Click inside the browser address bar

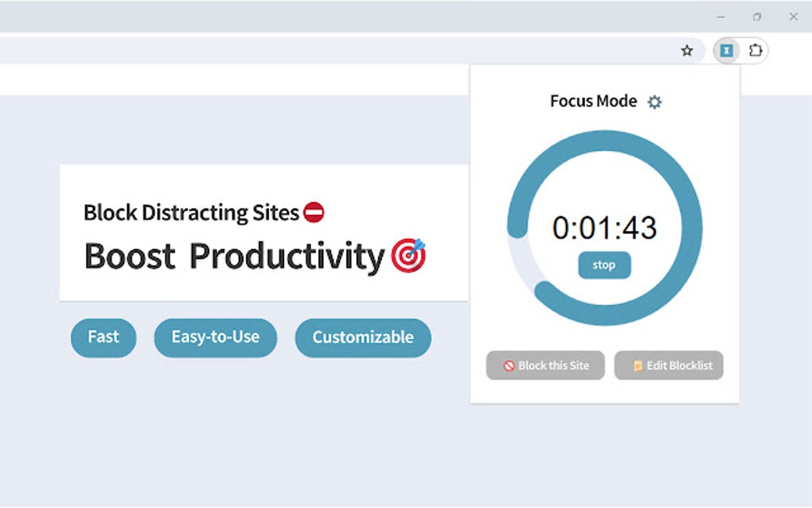point(318,50)
